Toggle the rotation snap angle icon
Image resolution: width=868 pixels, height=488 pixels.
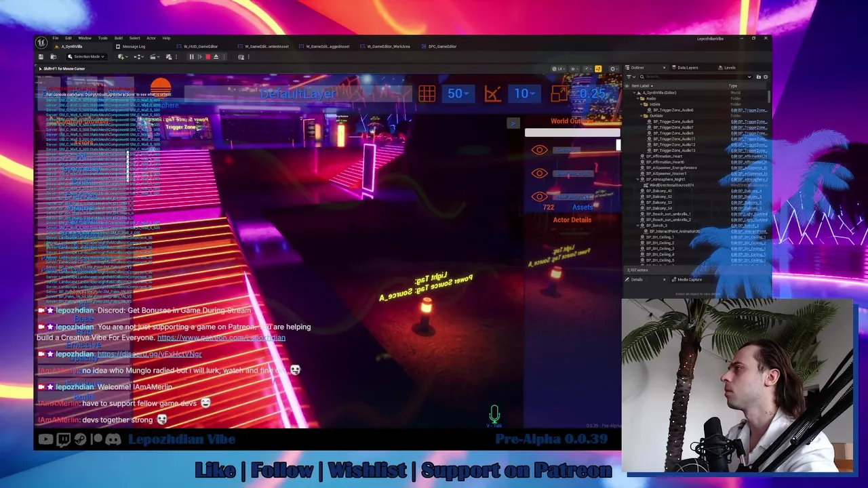click(493, 94)
